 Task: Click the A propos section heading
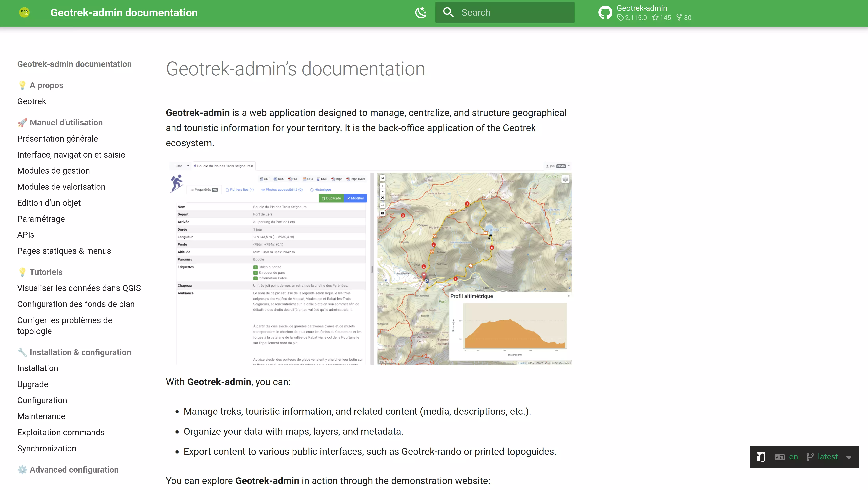pos(40,85)
